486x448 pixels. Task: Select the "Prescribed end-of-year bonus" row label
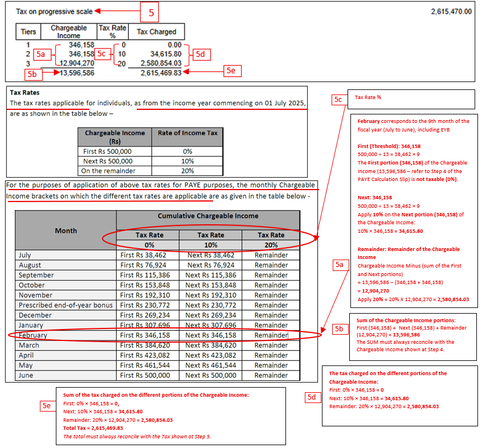click(66, 305)
